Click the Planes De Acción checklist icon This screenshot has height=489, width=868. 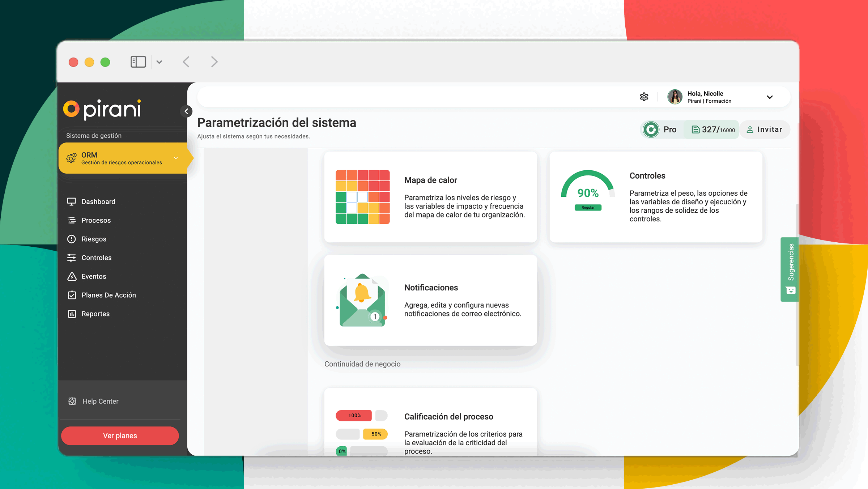[72, 295]
